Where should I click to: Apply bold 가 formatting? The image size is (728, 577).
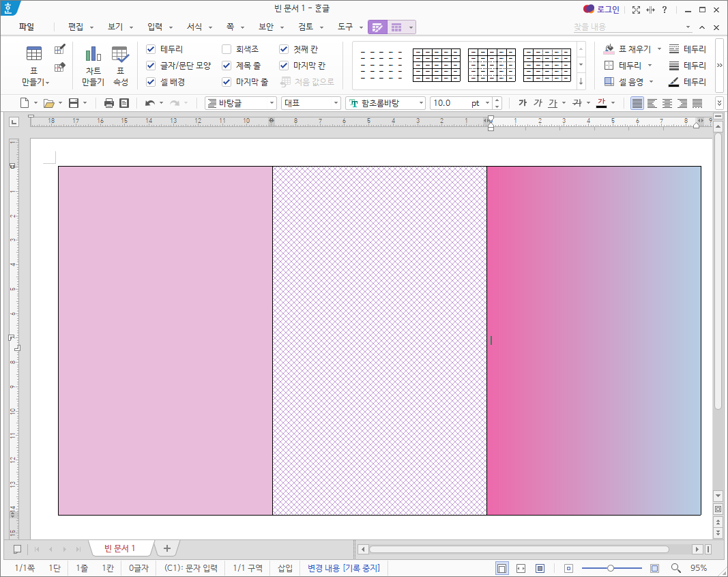pyautogui.click(x=523, y=103)
